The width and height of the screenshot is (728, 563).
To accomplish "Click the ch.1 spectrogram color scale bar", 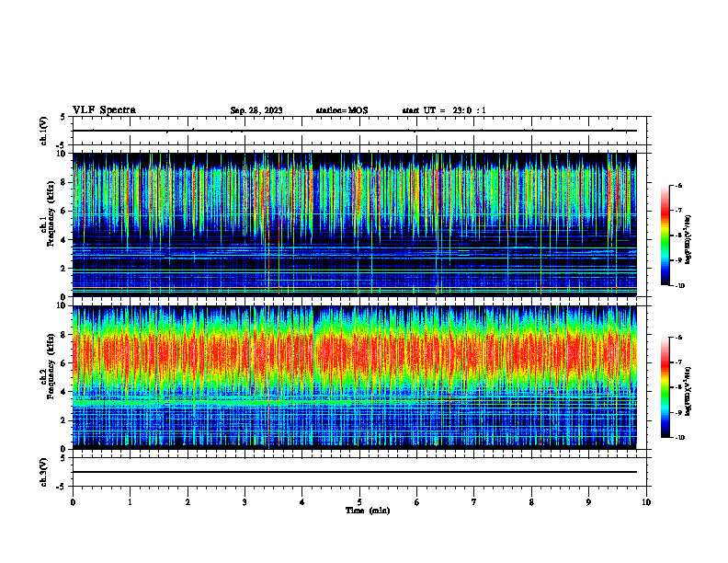I will (665, 236).
